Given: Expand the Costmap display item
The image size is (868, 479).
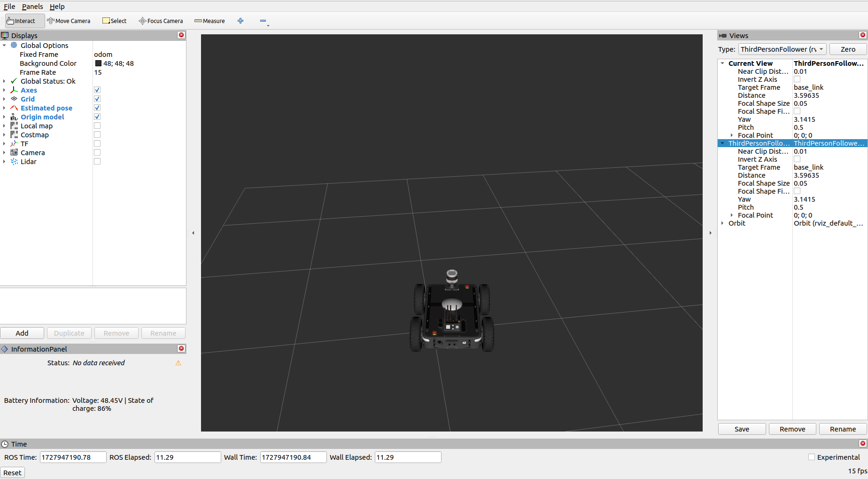Looking at the screenshot, I should pyautogui.click(x=4, y=135).
